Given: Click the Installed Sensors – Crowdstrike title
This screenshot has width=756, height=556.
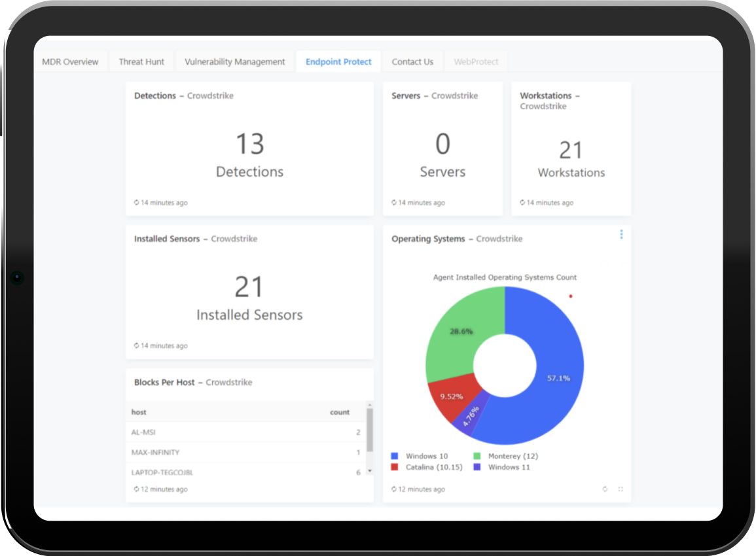Looking at the screenshot, I should click(196, 239).
